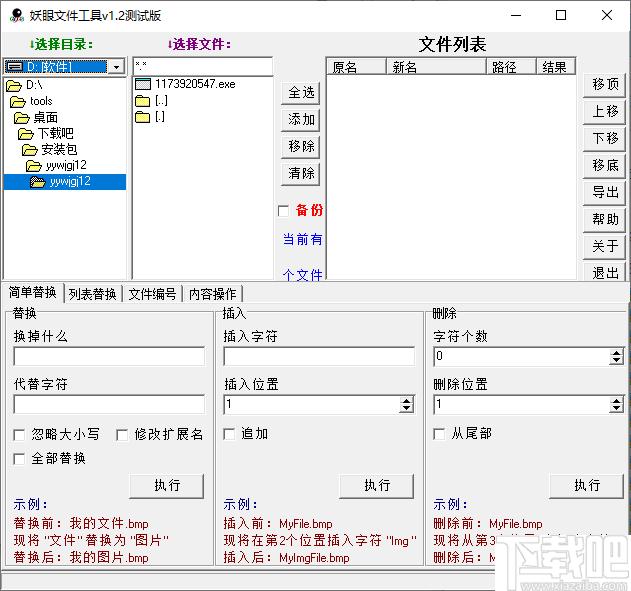Click the tools folder icon

pyautogui.click(x=18, y=101)
